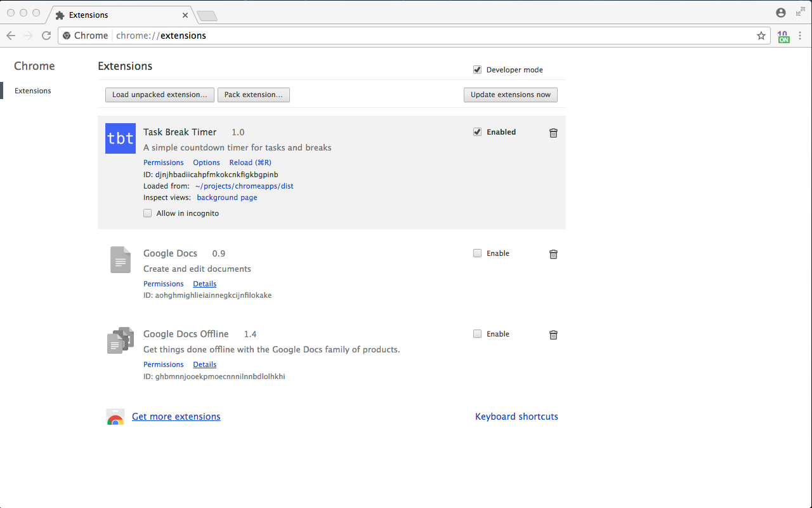Open Details for Google Docs Offline
The height and width of the screenshot is (508, 812).
coord(205,364)
